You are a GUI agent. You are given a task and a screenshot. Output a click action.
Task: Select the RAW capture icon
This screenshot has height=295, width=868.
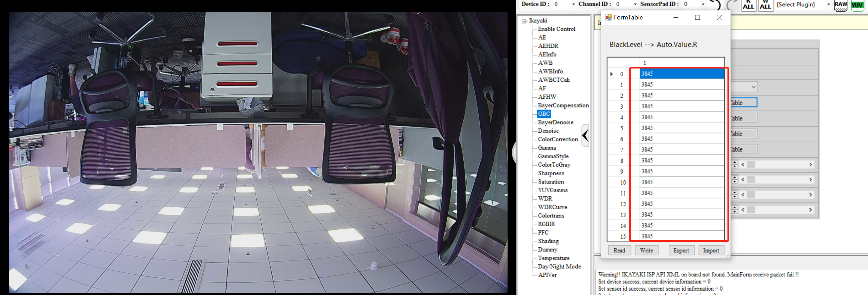(x=840, y=5)
